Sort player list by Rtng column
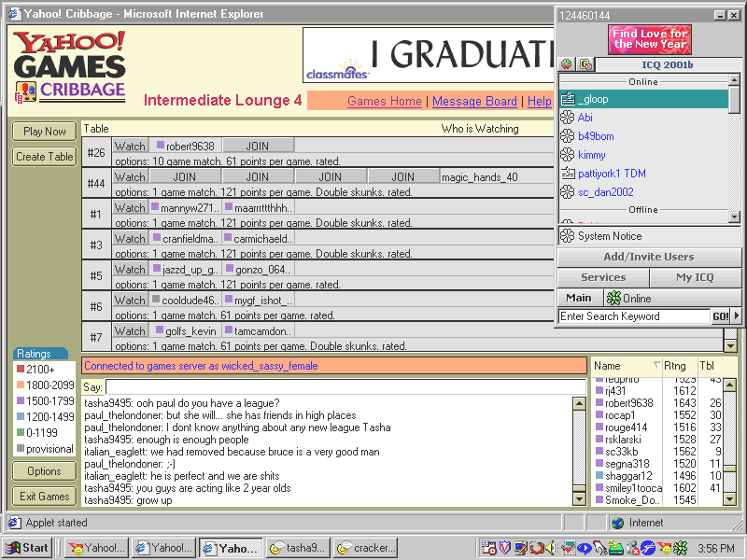The width and height of the screenshot is (747, 560). 680,366
